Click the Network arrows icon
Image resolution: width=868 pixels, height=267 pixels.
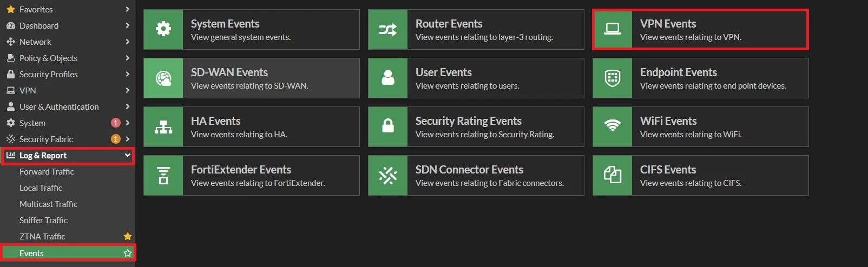tap(11, 42)
